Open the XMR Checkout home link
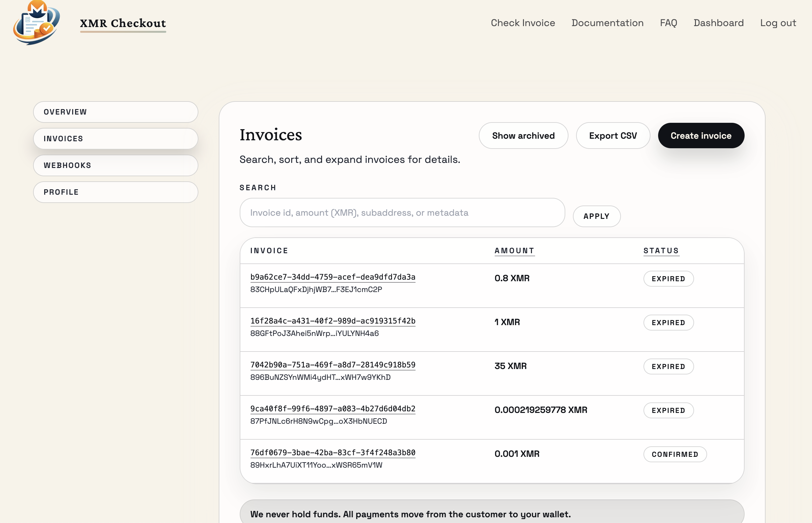The image size is (812, 523). click(x=123, y=23)
